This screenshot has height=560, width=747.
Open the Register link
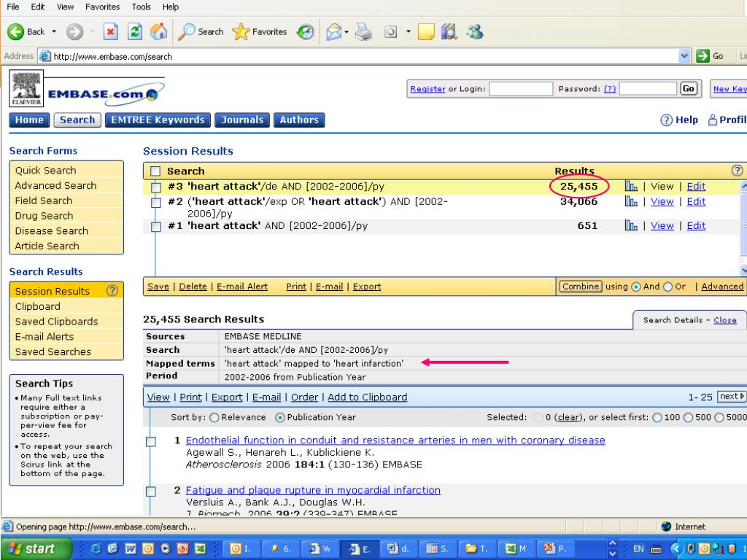click(x=427, y=88)
